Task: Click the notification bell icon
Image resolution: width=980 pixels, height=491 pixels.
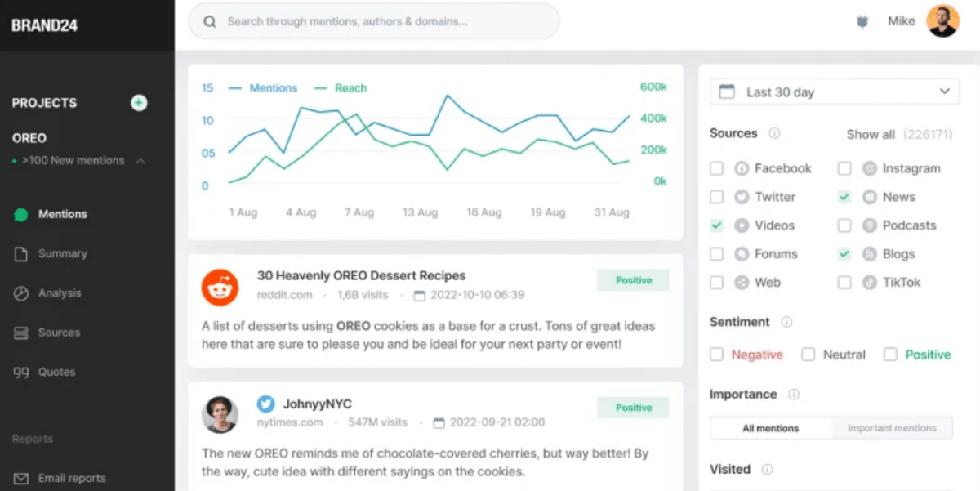Action: click(x=862, y=21)
